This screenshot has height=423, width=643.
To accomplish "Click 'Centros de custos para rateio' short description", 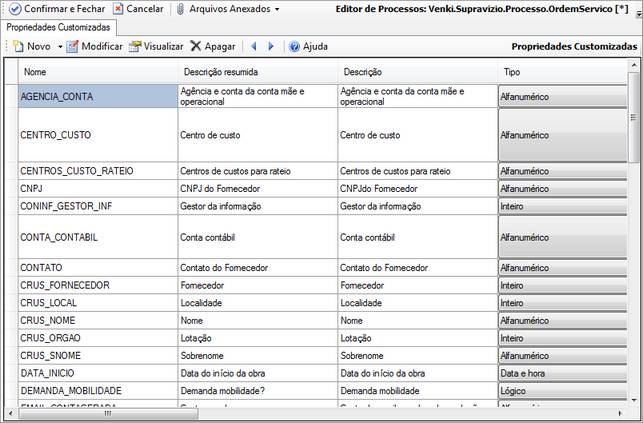I will pyautogui.click(x=258, y=171).
